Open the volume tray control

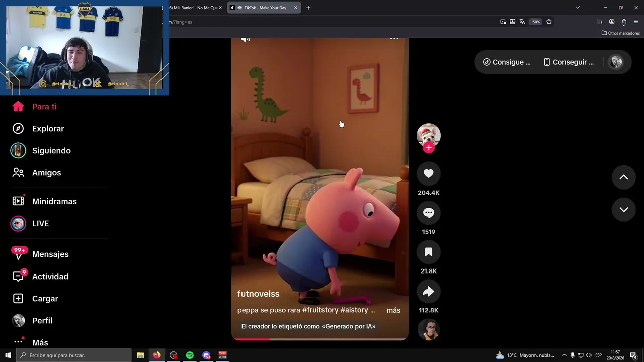click(588, 355)
